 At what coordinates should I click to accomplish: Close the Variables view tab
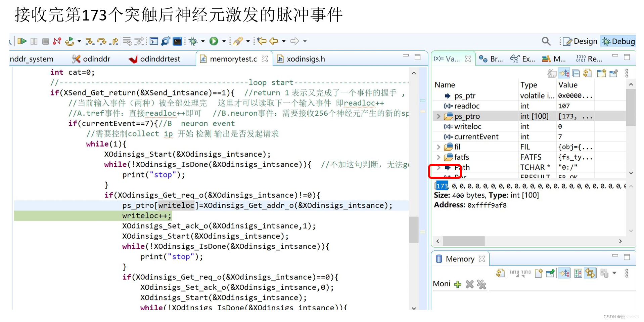468,59
